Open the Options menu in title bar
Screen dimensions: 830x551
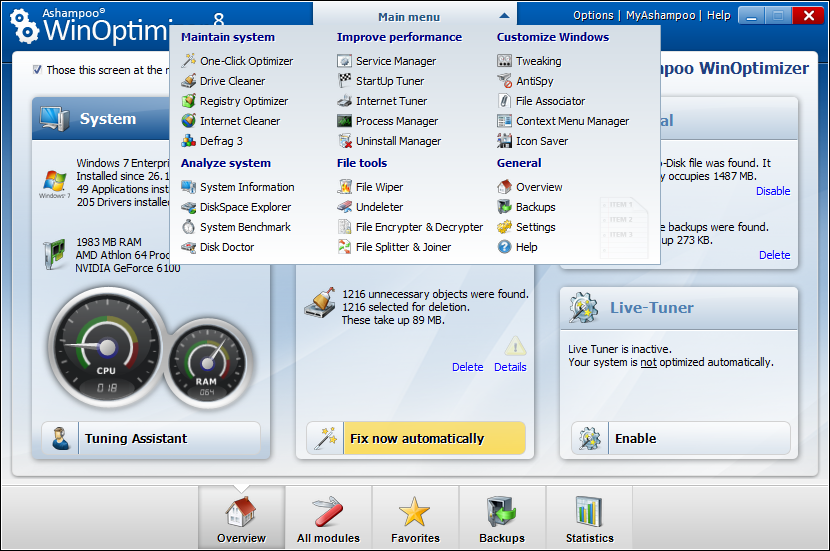click(593, 15)
